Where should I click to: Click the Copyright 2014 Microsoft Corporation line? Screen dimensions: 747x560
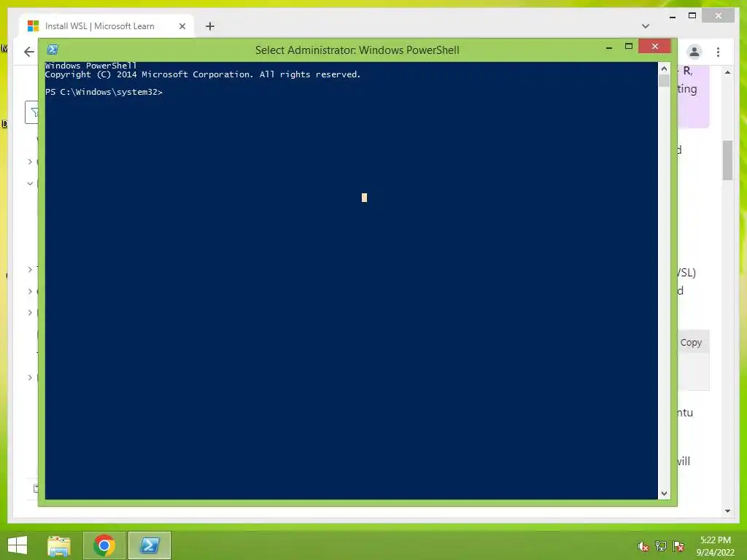pyautogui.click(x=203, y=75)
